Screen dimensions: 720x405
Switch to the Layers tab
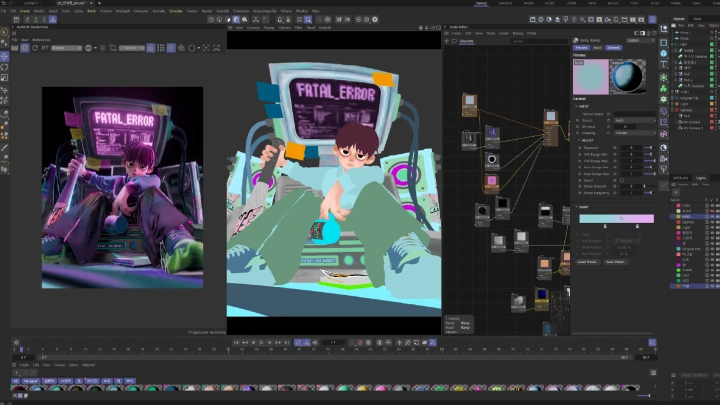click(701, 178)
